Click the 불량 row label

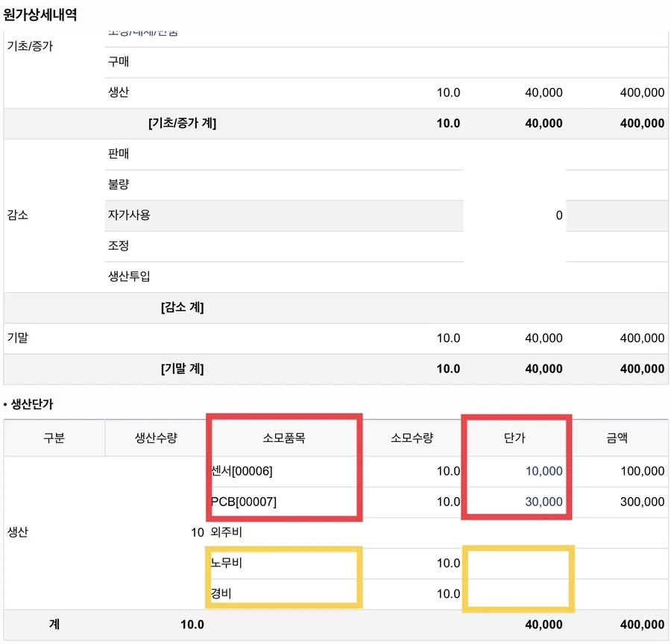click(x=119, y=184)
